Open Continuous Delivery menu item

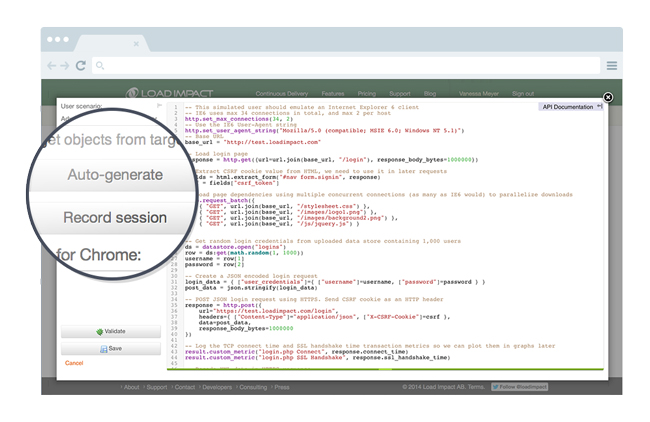282,94
